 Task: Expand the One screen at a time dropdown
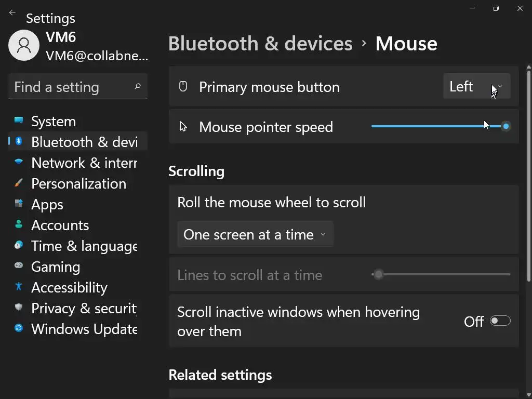(x=255, y=235)
